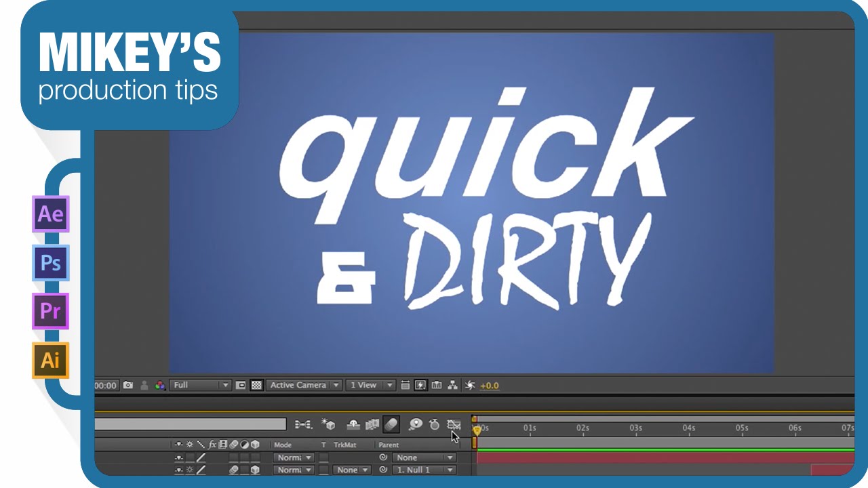
Task: Click the Frame Blending filmstrip column header
Action: 223,445
